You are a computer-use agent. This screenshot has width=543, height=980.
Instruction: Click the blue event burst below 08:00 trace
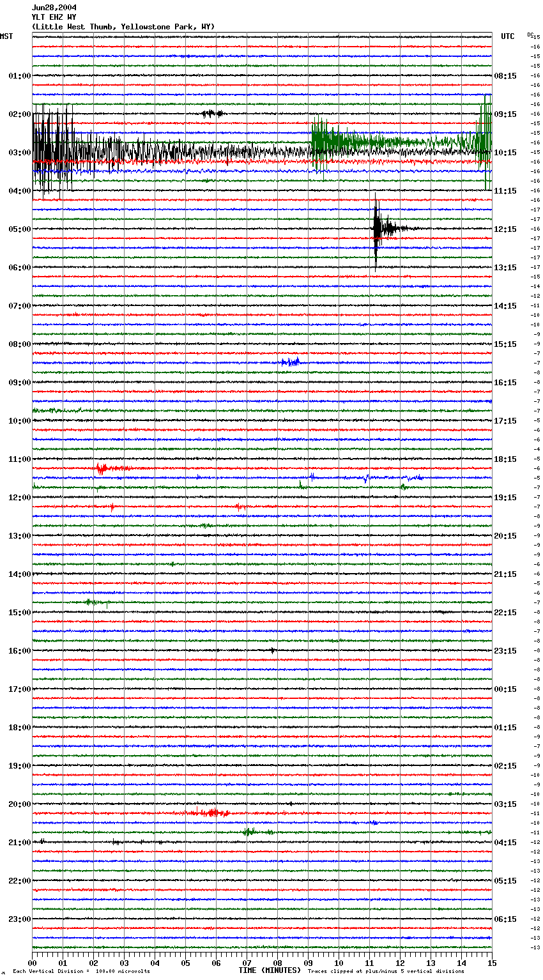[x=290, y=362]
